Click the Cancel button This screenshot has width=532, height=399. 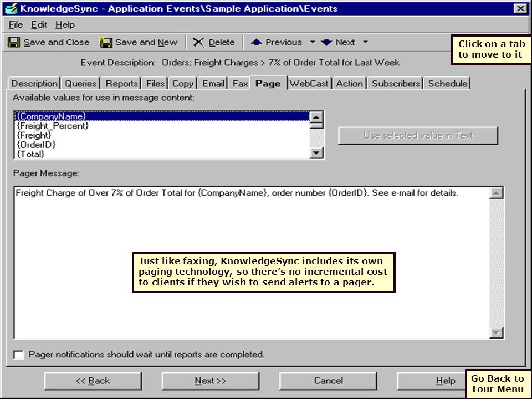point(328,381)
